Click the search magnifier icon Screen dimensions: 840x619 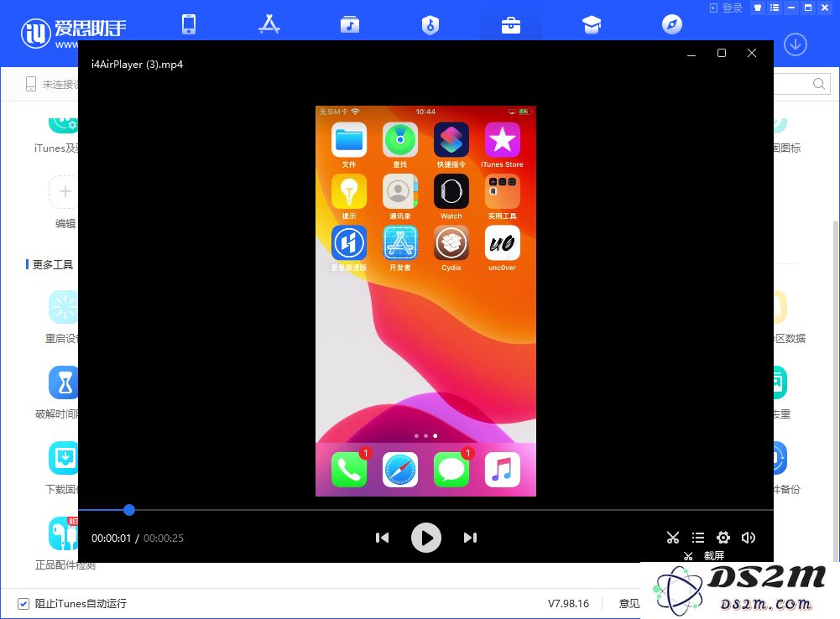pyautogui.click(x=818, y=84)
